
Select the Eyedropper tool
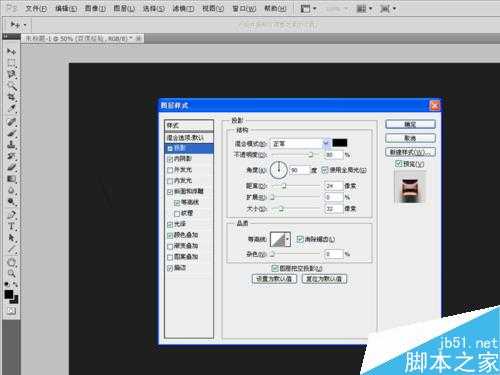pyautogui.click(x=11, y=108)
